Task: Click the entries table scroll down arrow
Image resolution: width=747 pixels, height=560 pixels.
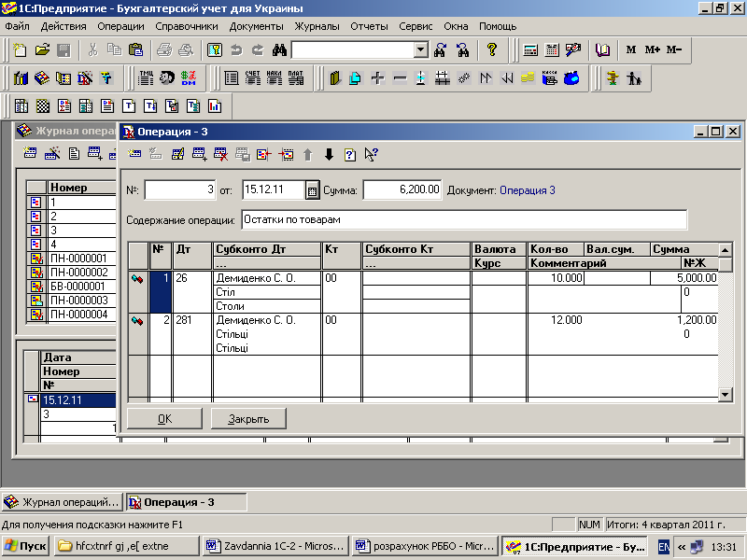Action: (726, 394)
